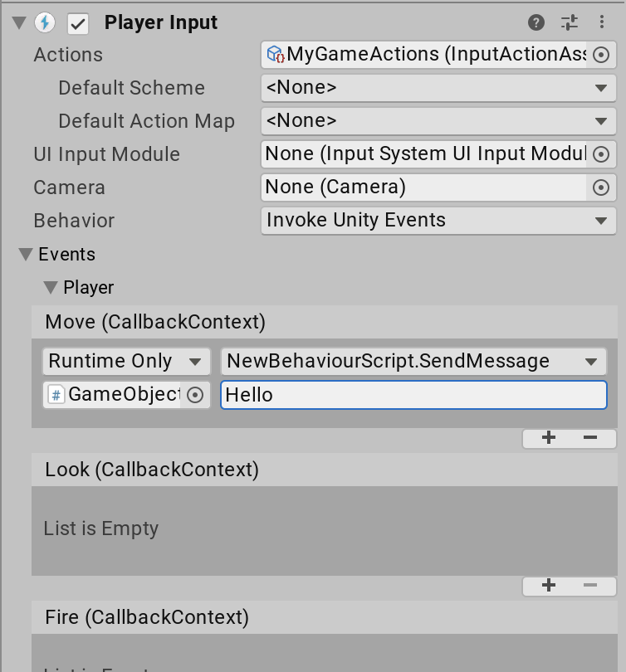
Task: Open the component three-dot context menu
Action: (602, 22)
